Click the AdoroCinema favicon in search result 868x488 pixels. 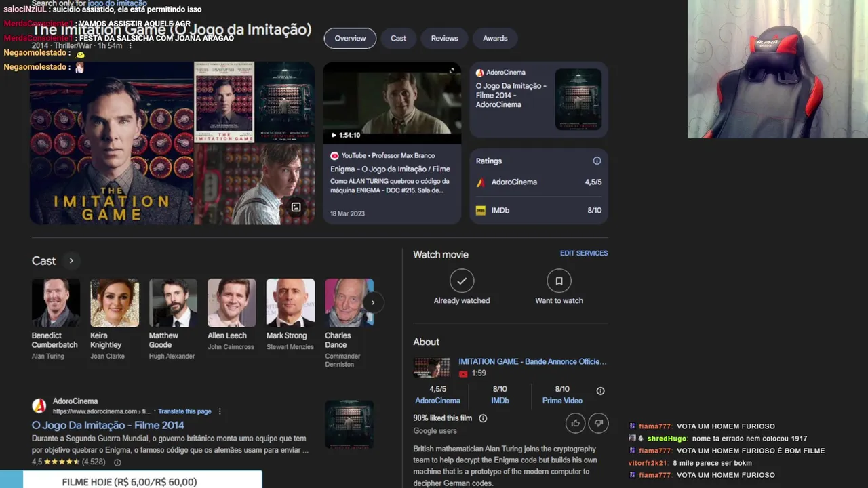pos(39,406)
